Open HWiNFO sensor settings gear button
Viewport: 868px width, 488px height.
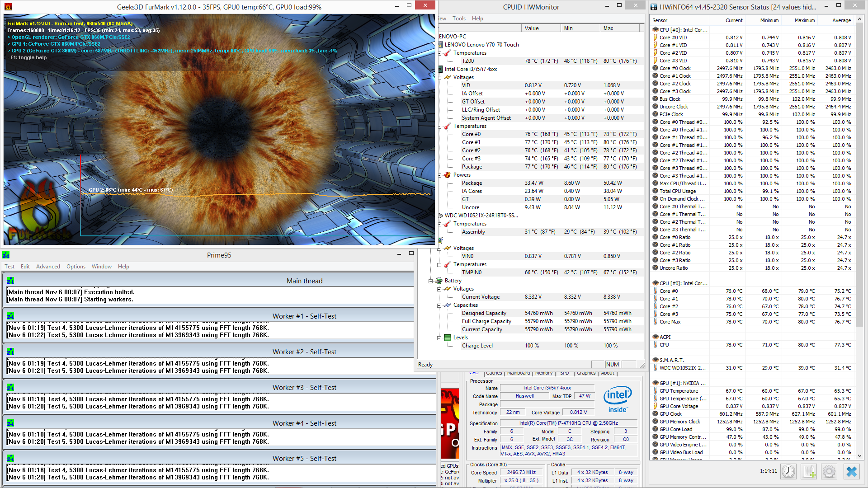(x=829, y=471)
